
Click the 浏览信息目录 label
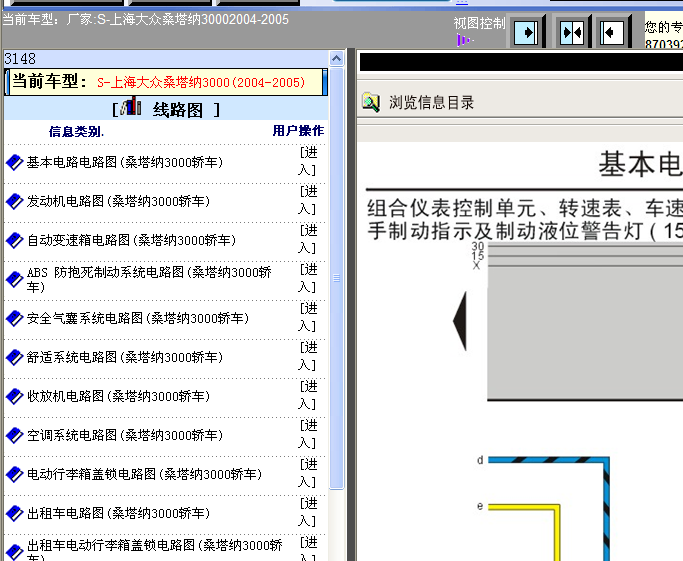point(431,103)
